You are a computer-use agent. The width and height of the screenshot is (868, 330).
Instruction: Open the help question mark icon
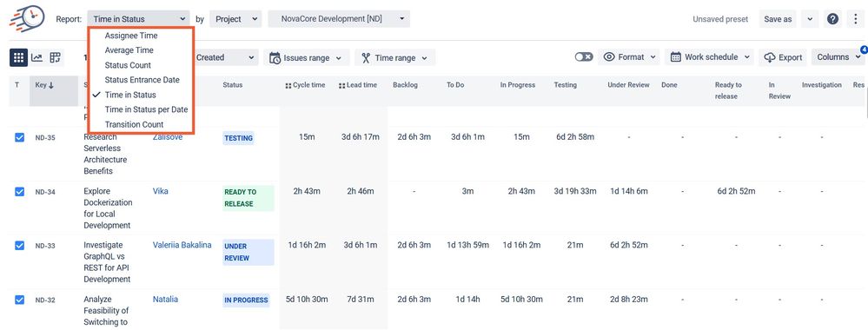click(832, 19)
